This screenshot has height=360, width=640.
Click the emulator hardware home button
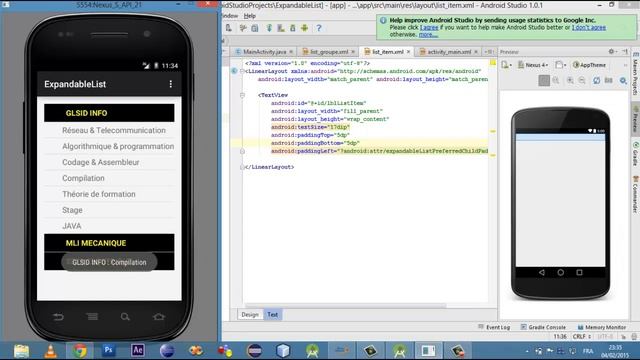(x=159, y=317)
